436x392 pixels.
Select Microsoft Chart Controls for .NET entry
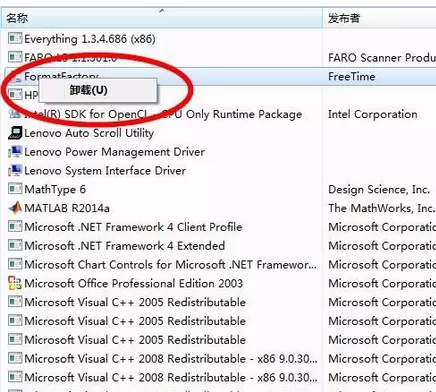[170, 265]
